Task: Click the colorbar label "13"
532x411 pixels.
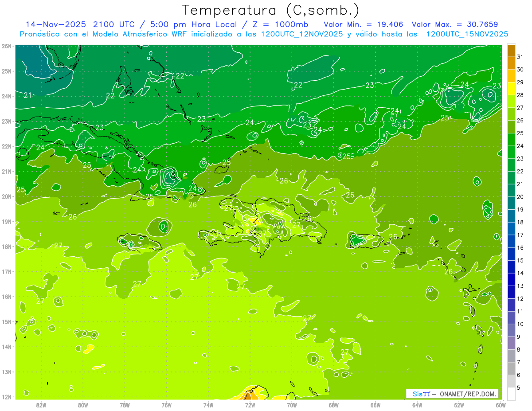Action: tap(520, 286)
